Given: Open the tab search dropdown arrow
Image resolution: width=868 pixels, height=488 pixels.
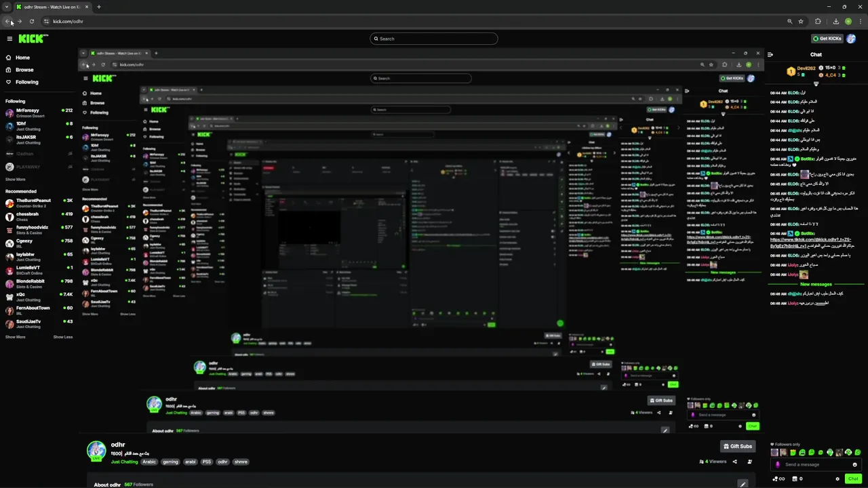Looking at the screenshot, I should point(7,7).
